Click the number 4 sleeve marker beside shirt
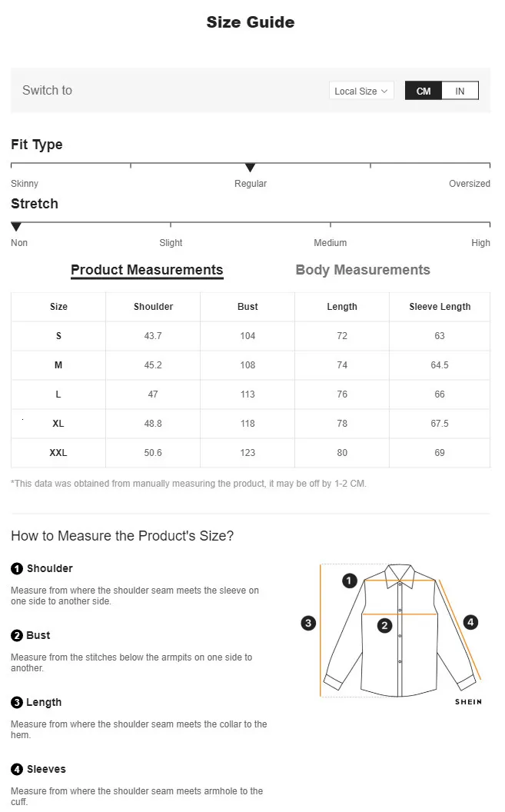 [x=470, y=622]
